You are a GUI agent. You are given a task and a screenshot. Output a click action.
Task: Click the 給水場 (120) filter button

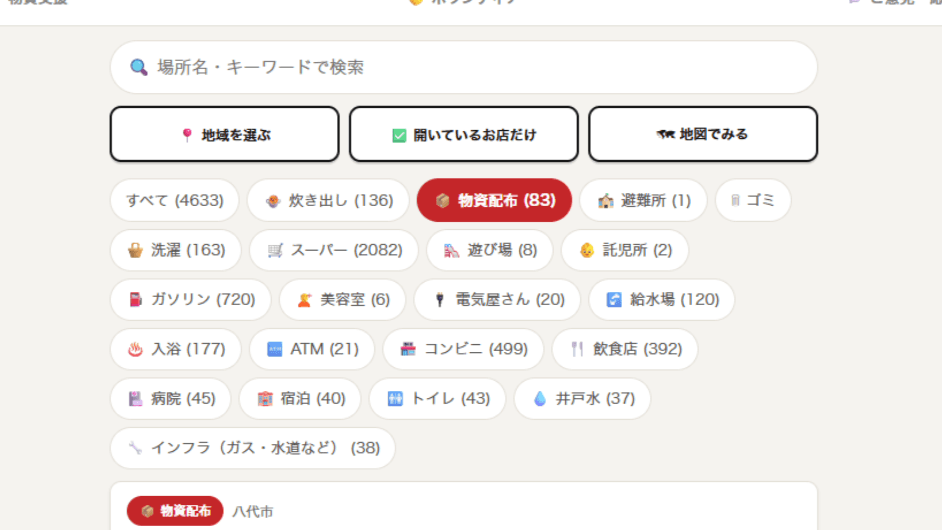(661, 299)
